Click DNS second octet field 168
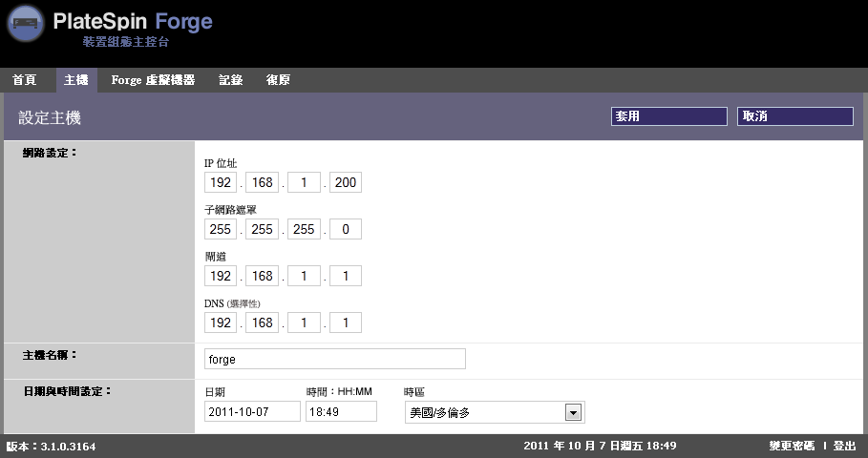 263,323
